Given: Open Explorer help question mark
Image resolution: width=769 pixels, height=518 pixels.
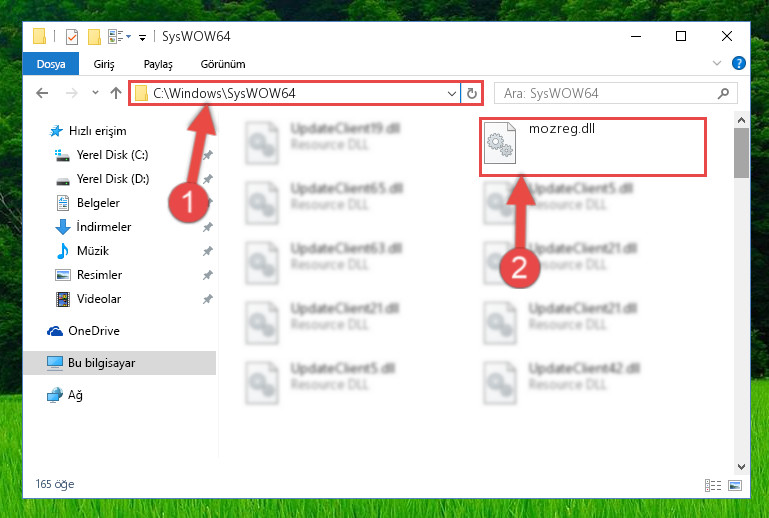Looking at the screenshot, I should point(738,63).
